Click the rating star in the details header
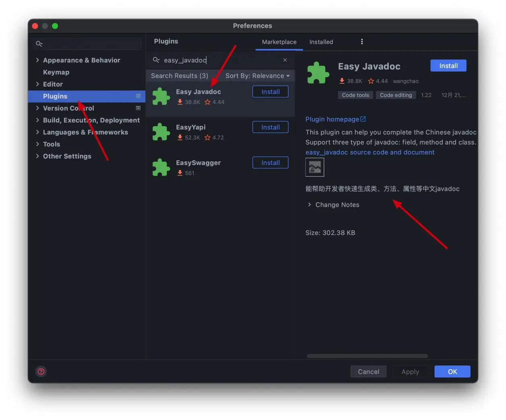 click(371, 81)
